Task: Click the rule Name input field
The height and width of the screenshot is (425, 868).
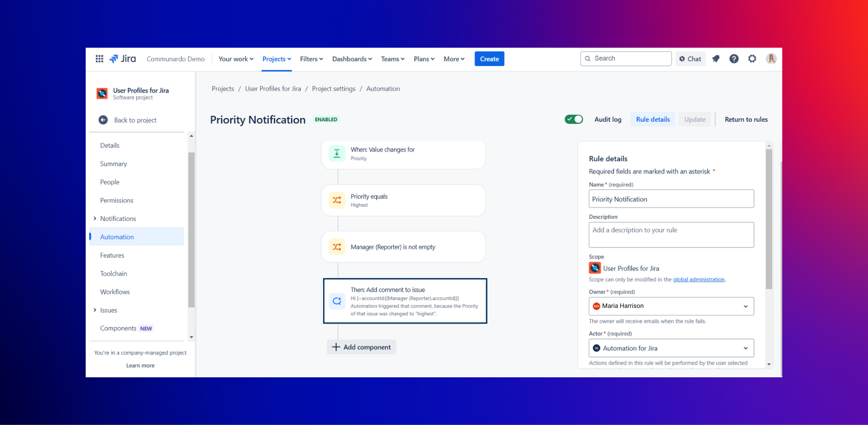Action: click(x=671, y=199)
